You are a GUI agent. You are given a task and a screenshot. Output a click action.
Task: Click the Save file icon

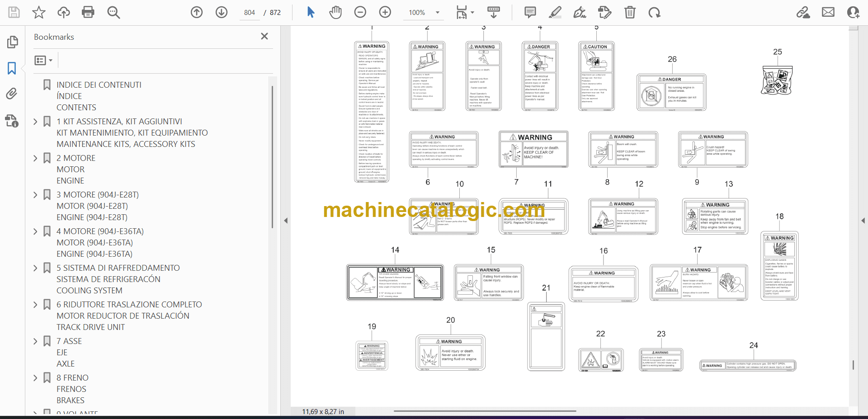(x=14, y=12)
